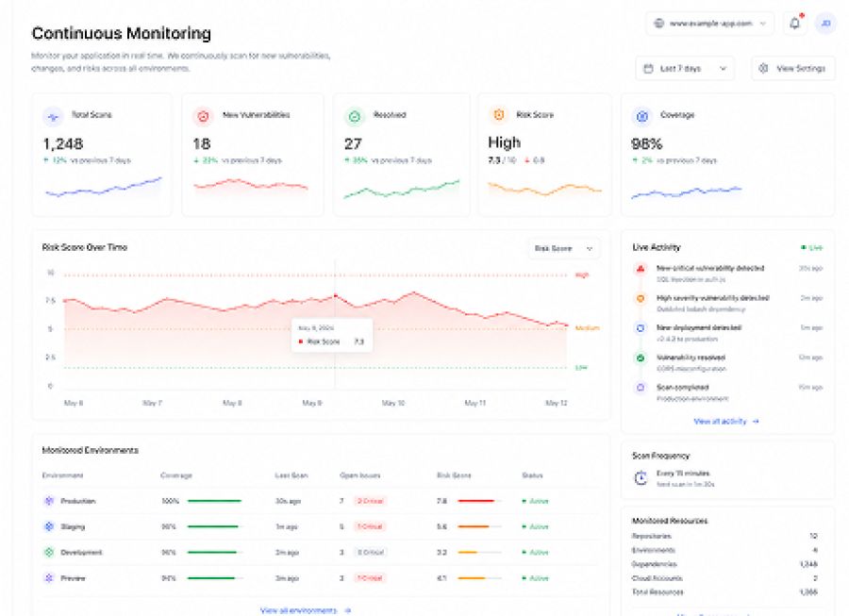
Task: Click the Critical badge in the Production row
Action: tap(370, 501)
